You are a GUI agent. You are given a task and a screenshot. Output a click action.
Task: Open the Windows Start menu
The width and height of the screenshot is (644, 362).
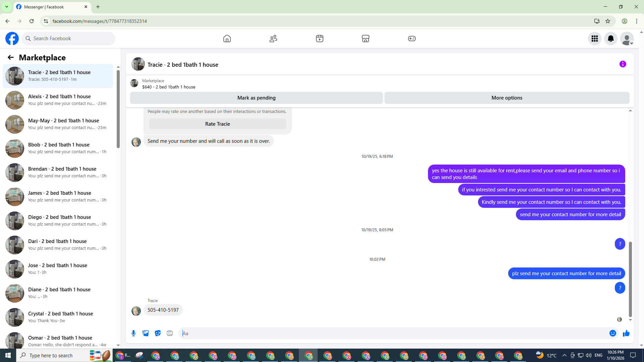click(8, 355)
